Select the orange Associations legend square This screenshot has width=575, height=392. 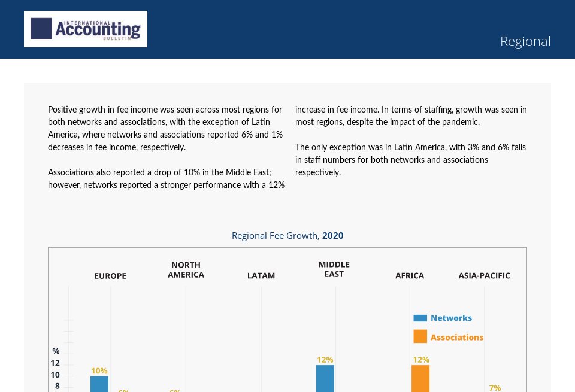(420, 336)
